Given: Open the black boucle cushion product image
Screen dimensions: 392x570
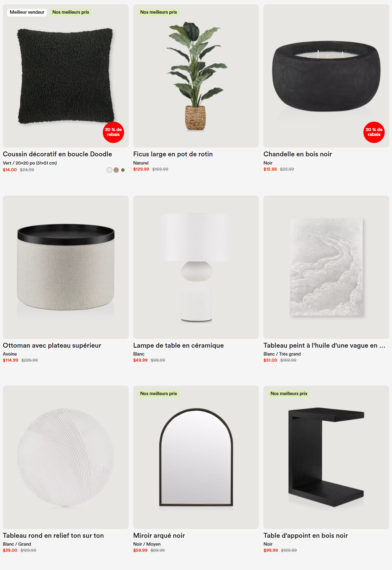Looking at the screenshot, I should tap(66, 76).
